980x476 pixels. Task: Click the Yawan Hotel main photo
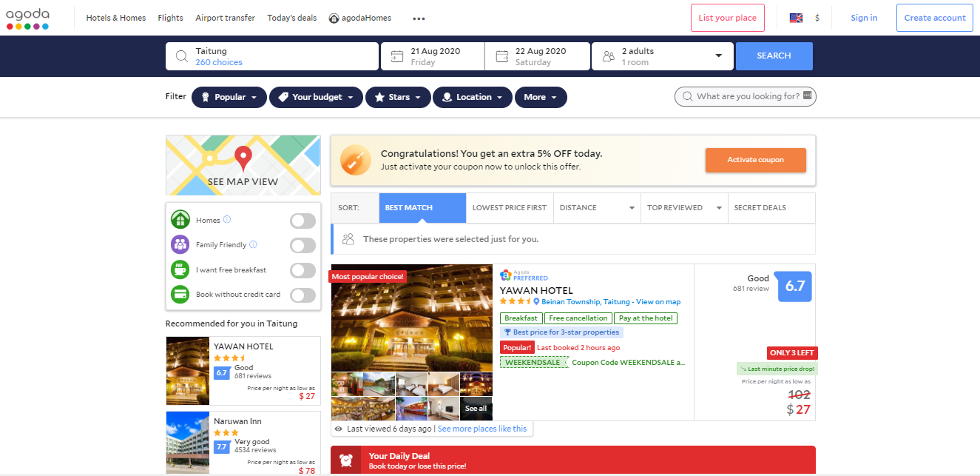click(412, 318)
